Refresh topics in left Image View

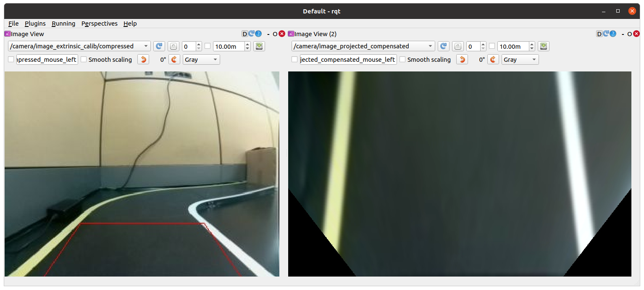click(159, 46)
